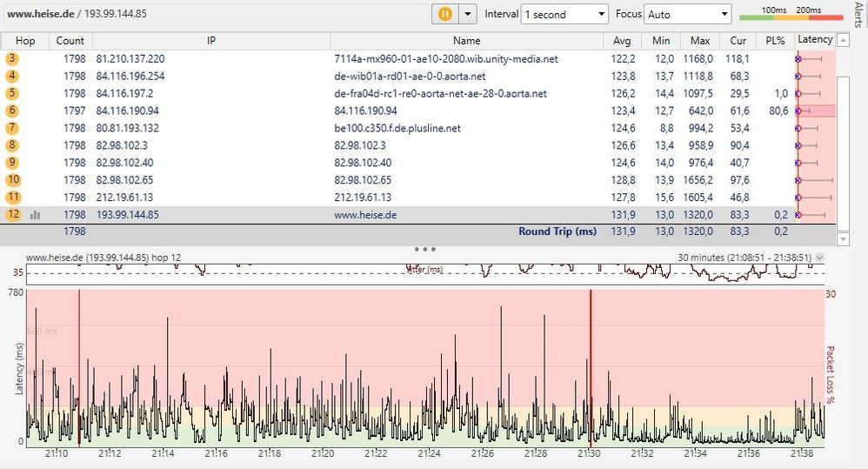Click hostname de-fra04d-rc1-re0-aorta-net-ae-28-0.aorta.net
The image size is (868, 469).
point(440,94)
